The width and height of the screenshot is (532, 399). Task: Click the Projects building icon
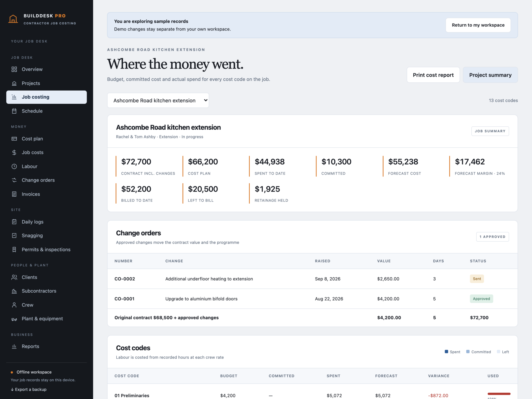click(14, 83)
